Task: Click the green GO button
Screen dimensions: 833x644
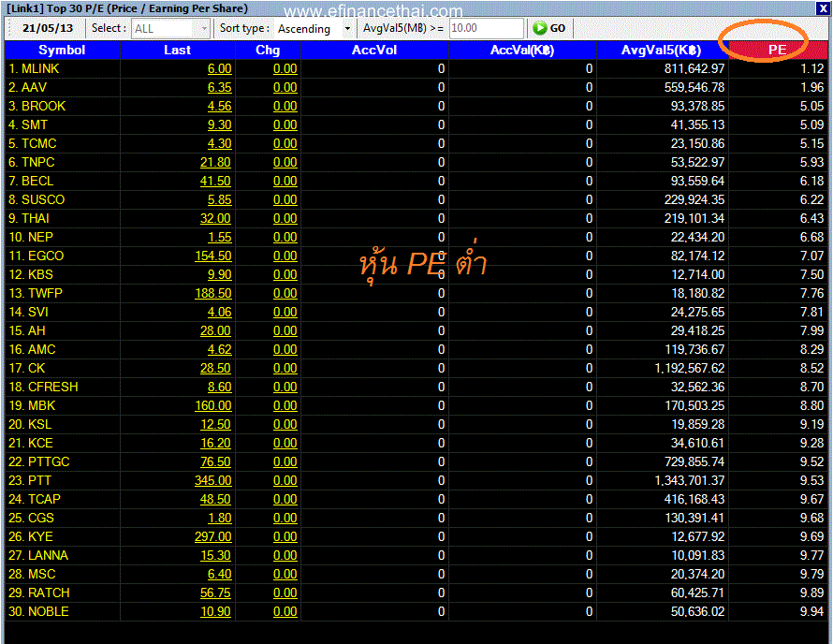Action: coord(549,28)
